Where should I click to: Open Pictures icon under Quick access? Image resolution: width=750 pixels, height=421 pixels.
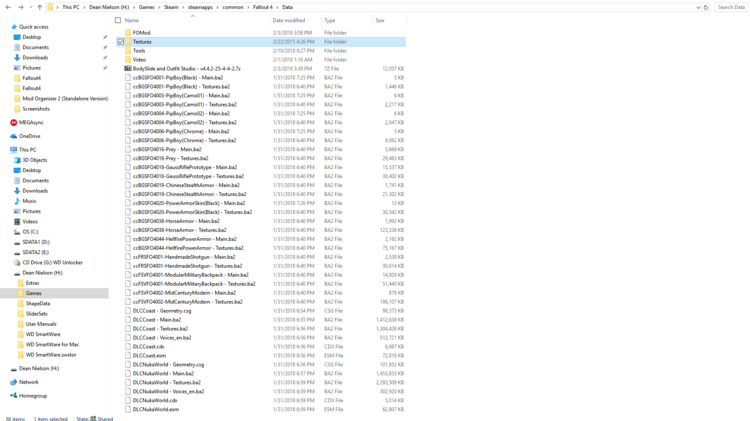(17, 68)
